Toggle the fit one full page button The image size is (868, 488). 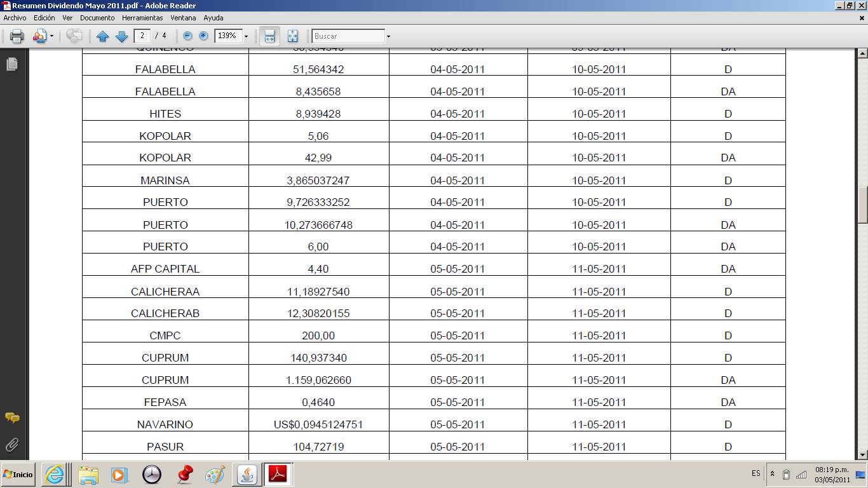292,36
